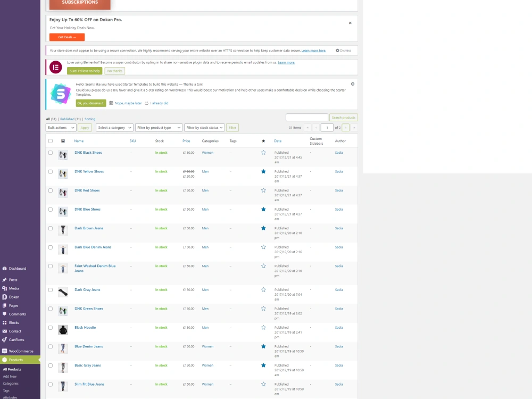The image size is (532, 399).
Task: Check the Dark Brown Jeans row checkbox
Action: [51, 229]
